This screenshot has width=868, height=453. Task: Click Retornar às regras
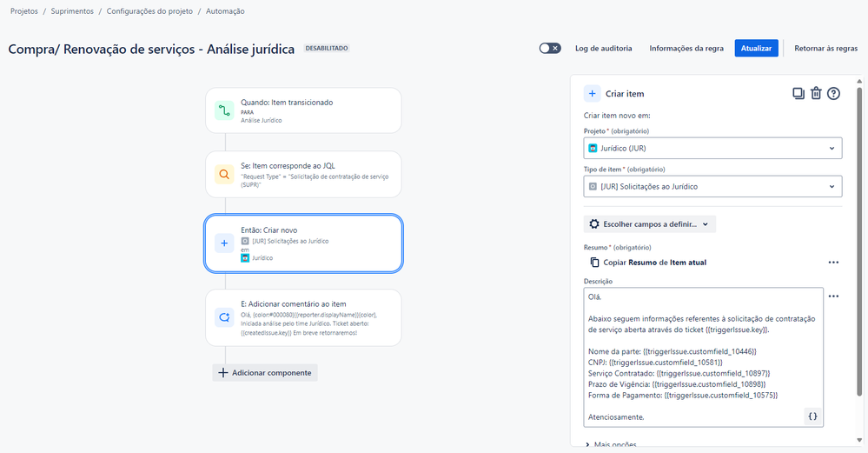point(826,48)
